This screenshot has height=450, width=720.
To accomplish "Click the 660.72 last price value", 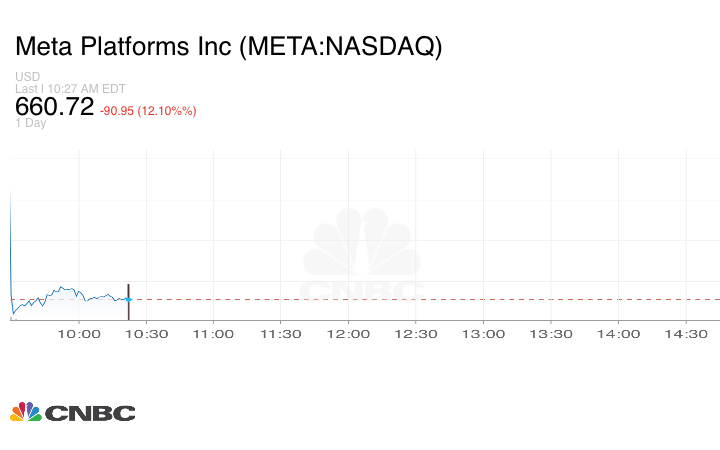I will coord(54,107).
